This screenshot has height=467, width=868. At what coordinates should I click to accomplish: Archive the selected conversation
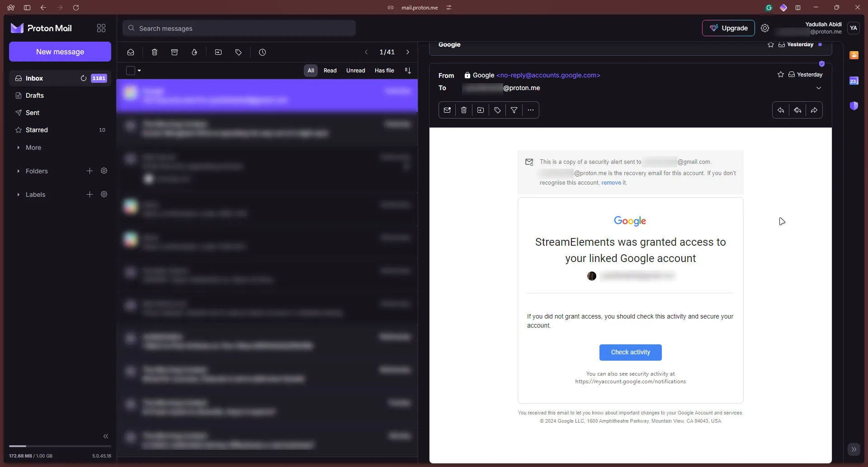(x=175, y=52)
